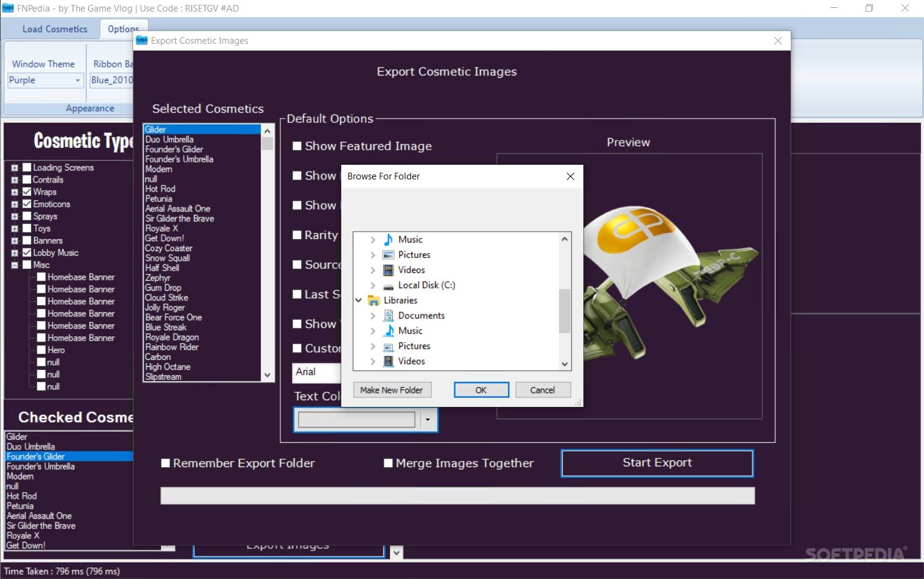Viewport: 924px width, 579px height.
Task: Expand the Loading Screens tree node
Action: pyautogui.click(x=15, y=168)
